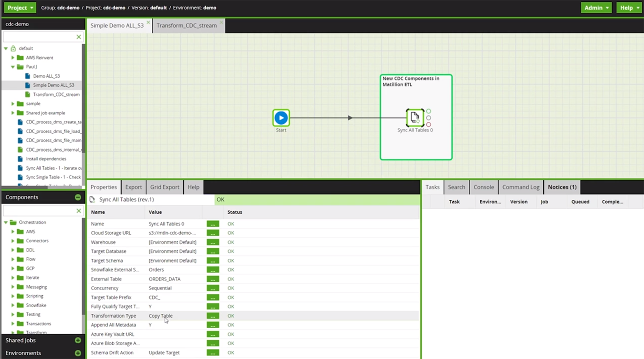Add a new Environment
This screenshot has height=359, width=644.
click(x=78, y=353)
